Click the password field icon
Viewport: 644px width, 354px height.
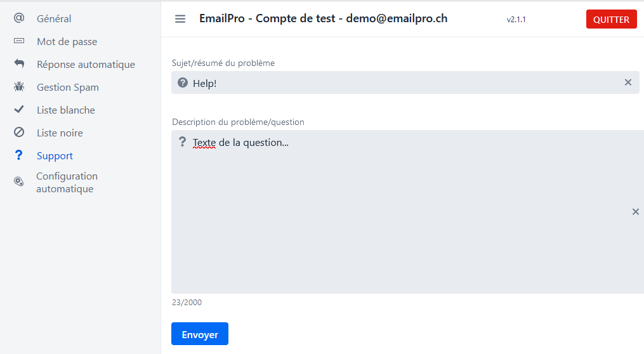coord(19,41)
